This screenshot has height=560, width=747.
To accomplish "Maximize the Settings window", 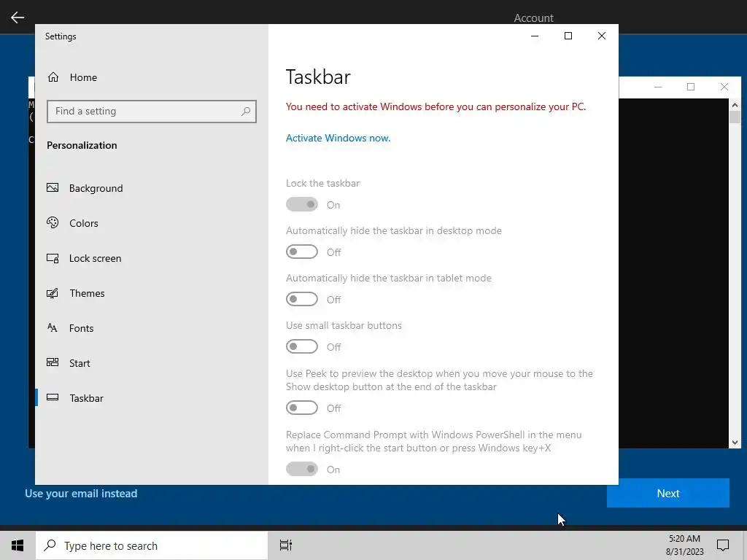I will click(568, 36).
